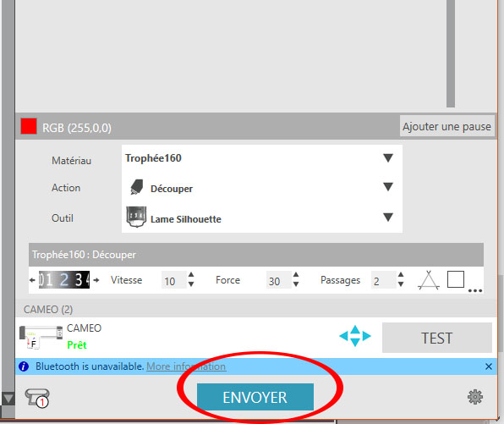504x424 pixels.
Task: Increase blade depth with right arrow
Action: pos(96,280)
